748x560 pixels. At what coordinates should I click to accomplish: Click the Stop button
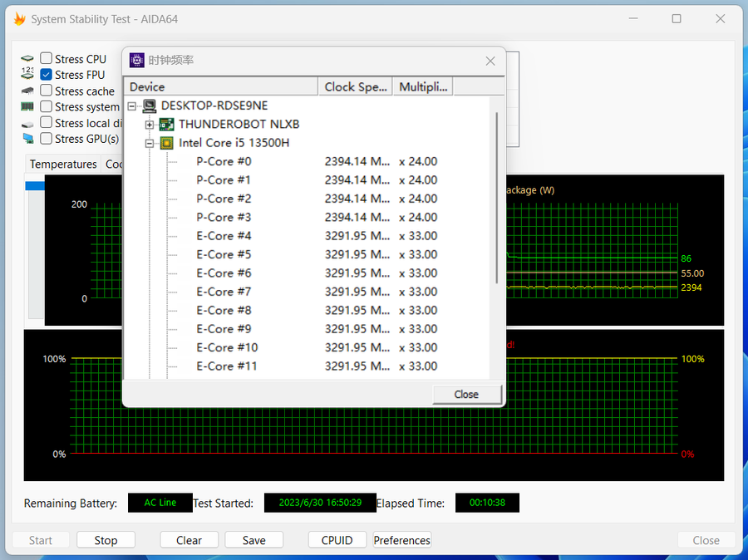point(106,540)
